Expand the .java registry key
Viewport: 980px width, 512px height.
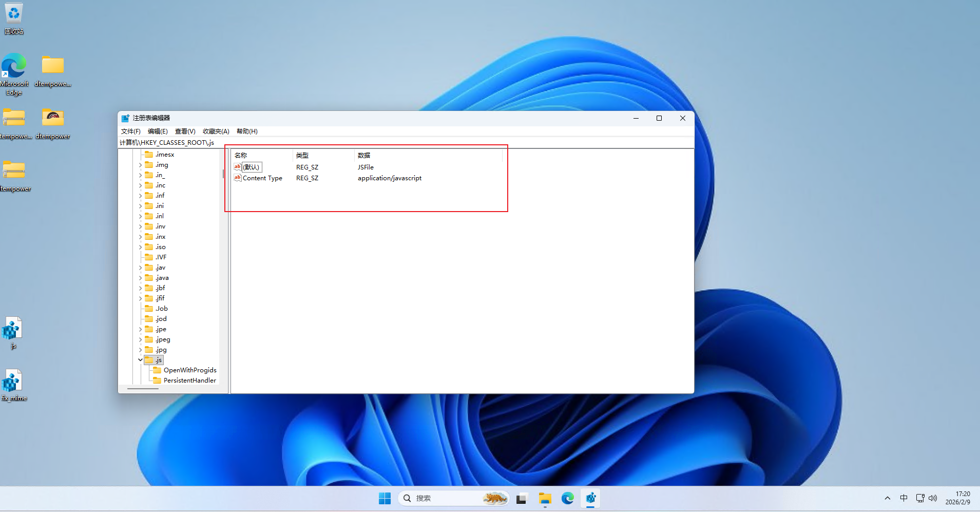[x=140, y=278]
